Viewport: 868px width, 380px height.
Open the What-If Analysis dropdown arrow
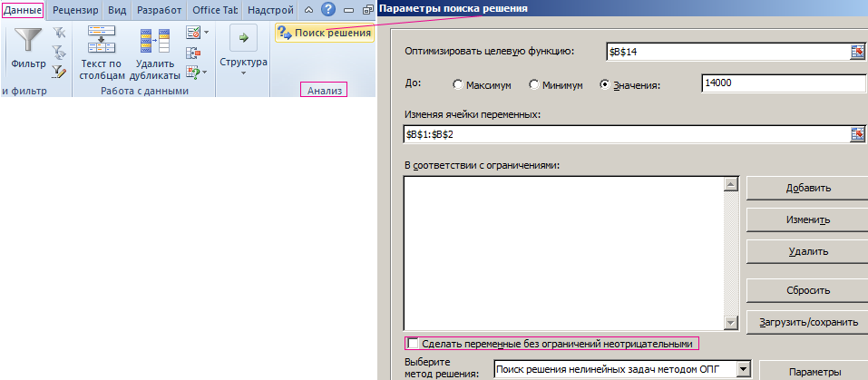click(205, 72)
